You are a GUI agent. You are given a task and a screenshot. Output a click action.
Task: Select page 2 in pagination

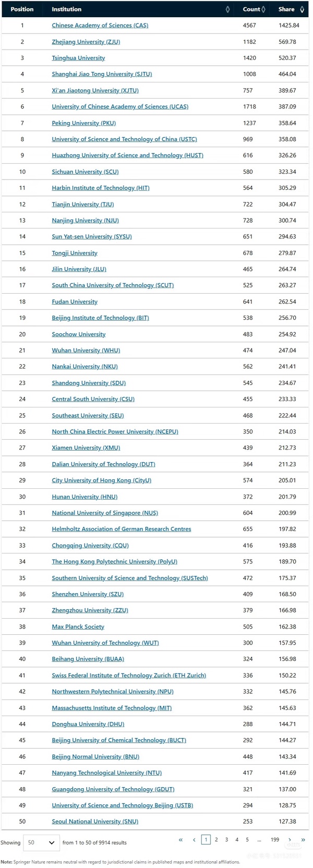[x=216, y=840]
